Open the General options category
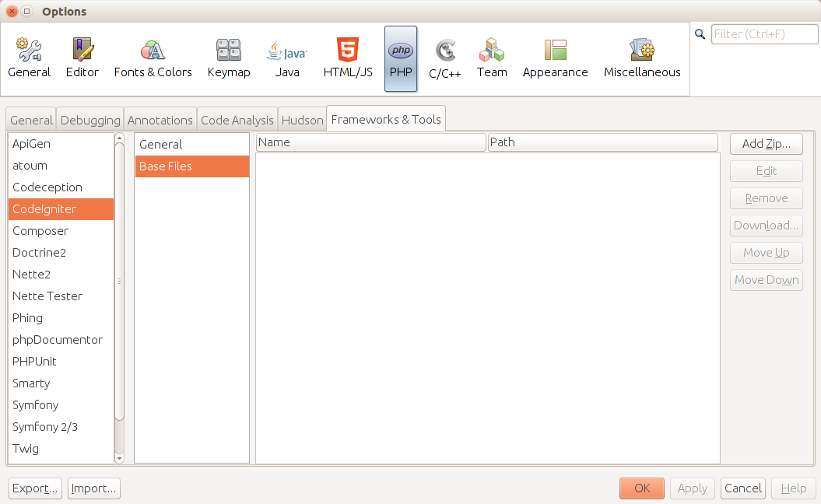The image size is (821, 504). [x=30, y=58]
